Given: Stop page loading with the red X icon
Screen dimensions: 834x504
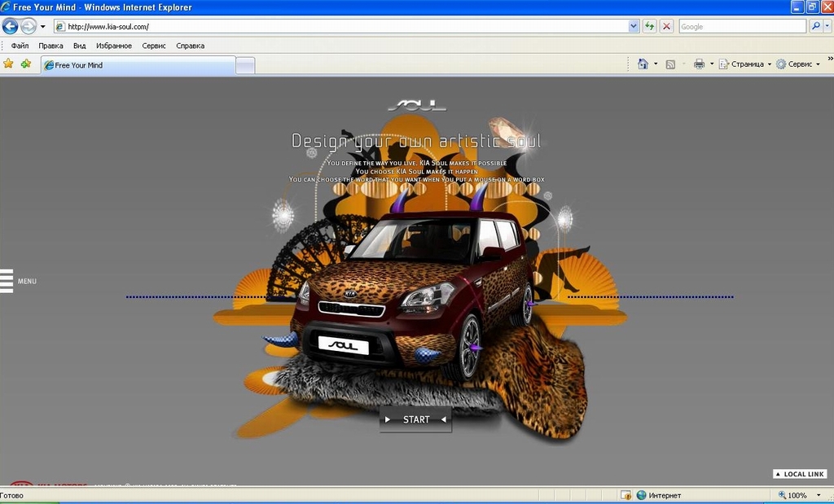Looking at the screenshot, I should point(666,26).
